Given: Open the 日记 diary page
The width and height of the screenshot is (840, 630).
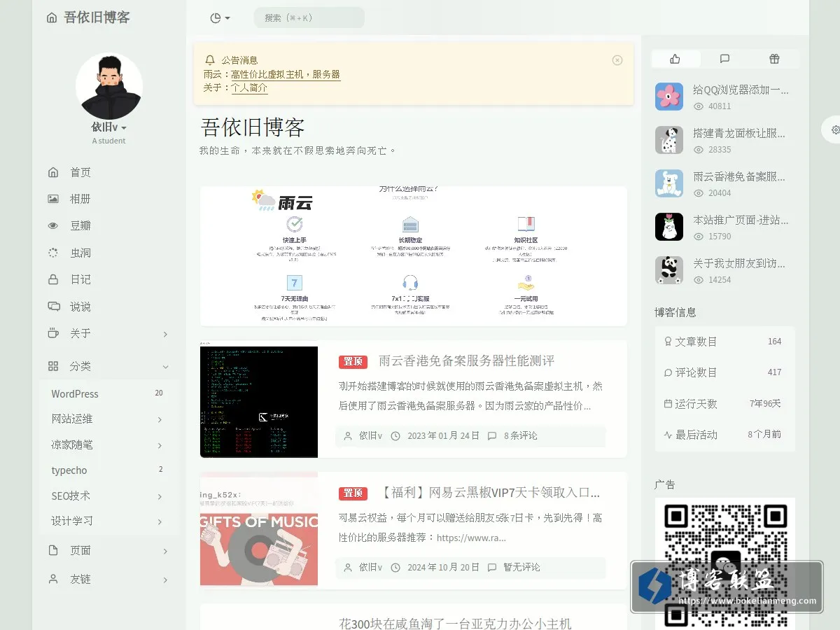Looking at the screenshot, I should pyautogui.click(x=80, y=279).
